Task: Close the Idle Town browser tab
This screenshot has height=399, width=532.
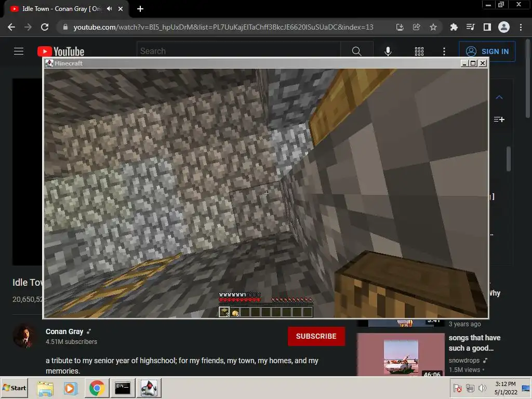Action: (121, 9)
